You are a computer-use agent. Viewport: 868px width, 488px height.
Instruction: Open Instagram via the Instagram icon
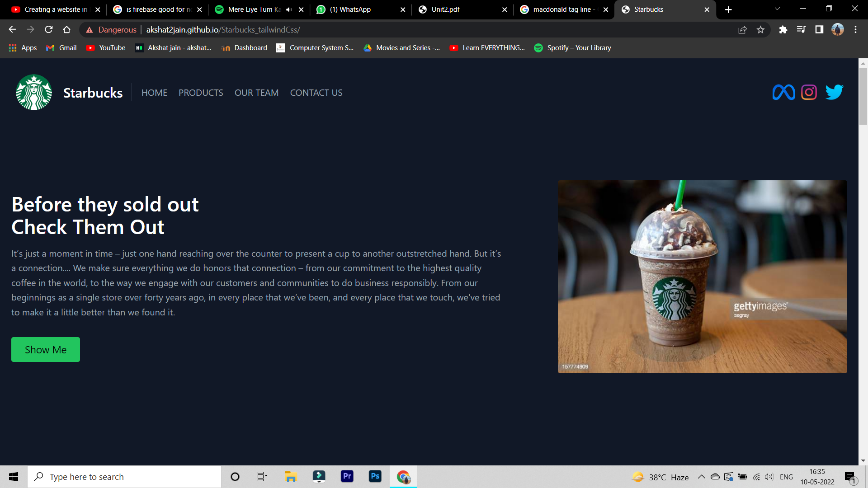[809, 92]
